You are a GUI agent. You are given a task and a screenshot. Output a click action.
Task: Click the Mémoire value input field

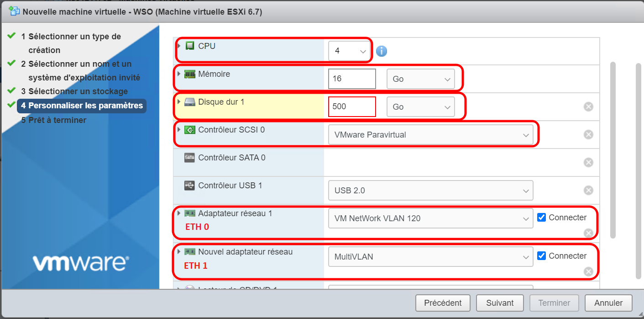pos(352,79)
